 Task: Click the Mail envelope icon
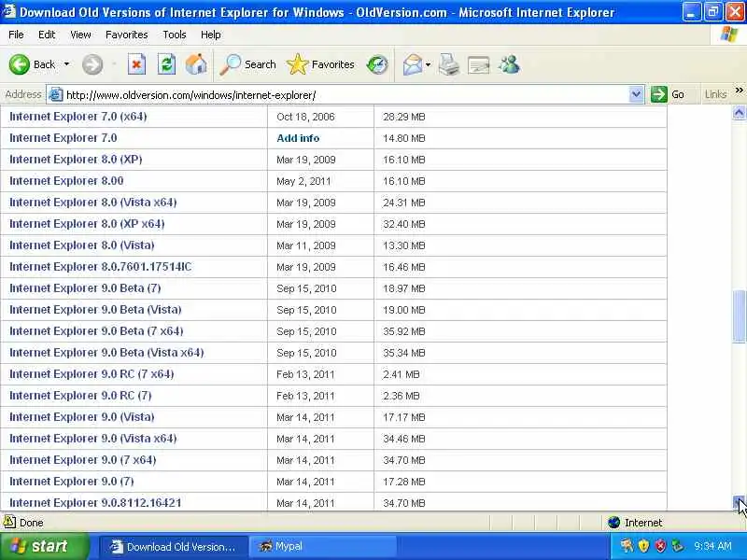click(412, 64)
